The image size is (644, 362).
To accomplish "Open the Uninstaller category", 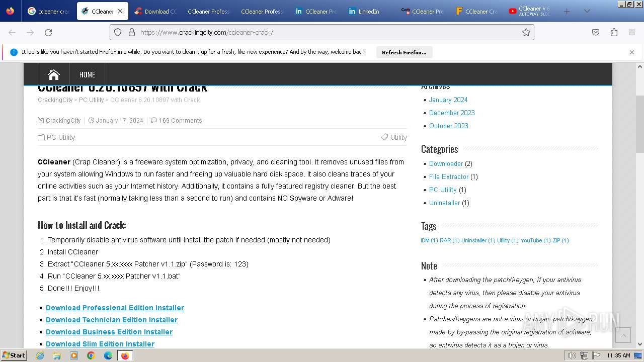I will (x=444, y=203).
